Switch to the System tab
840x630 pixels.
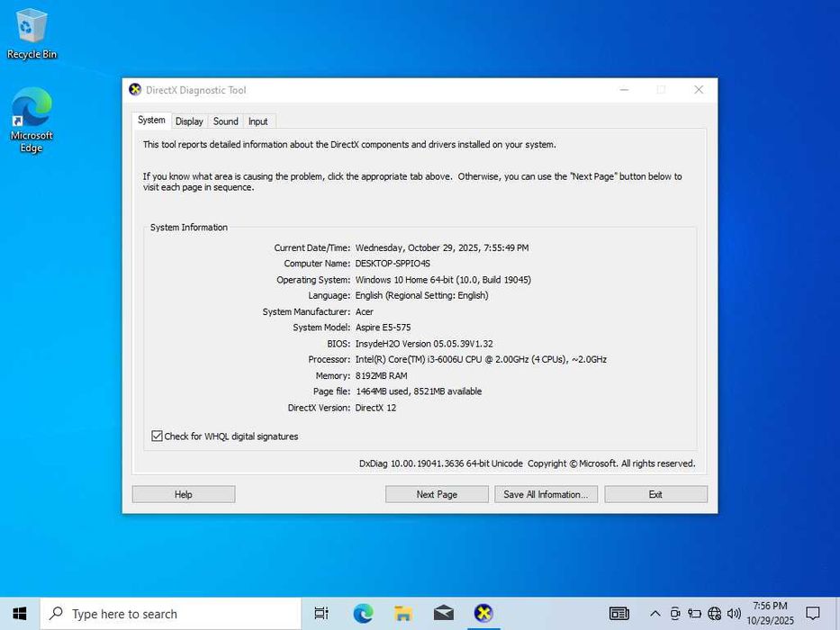[151, 120]
